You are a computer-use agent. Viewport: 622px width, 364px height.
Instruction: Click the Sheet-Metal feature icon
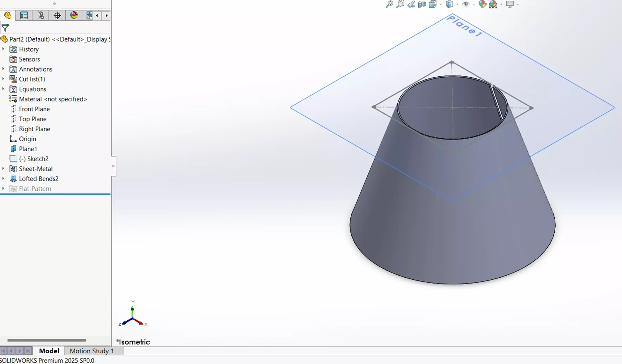coord(13,169)
